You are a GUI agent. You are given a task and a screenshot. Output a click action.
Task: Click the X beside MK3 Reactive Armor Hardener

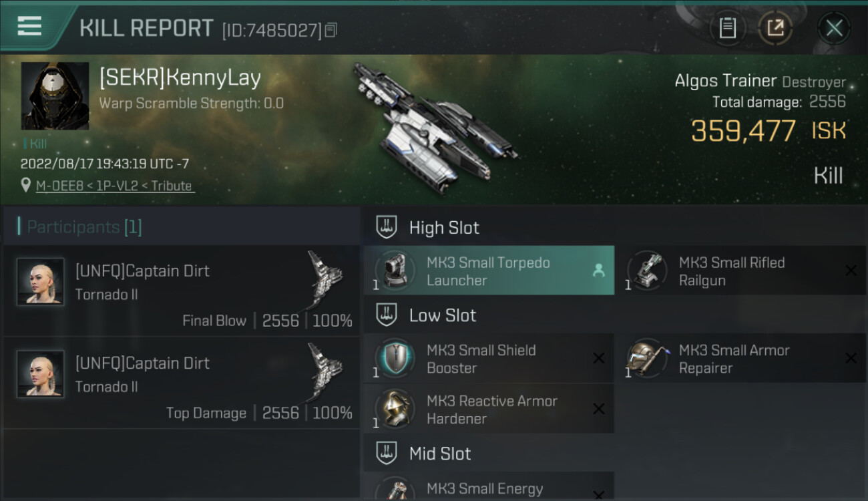pyautogui.click(x=599, y=409)
